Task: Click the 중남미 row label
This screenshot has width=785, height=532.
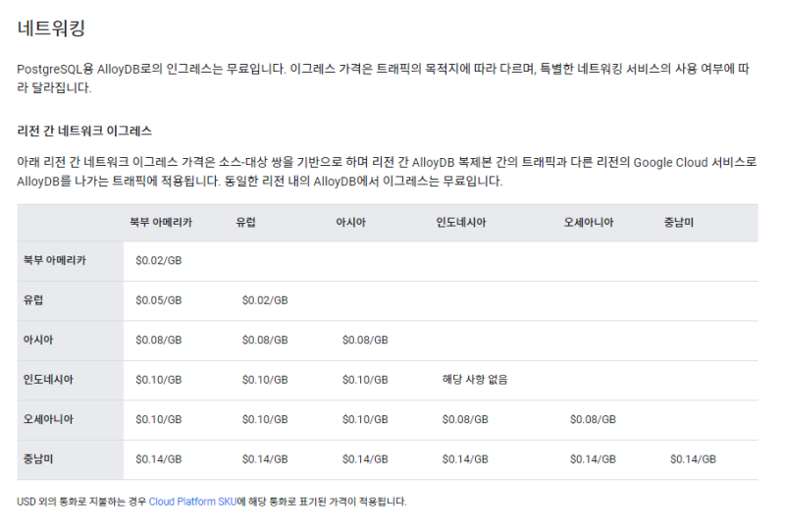Action: [38, 458]
